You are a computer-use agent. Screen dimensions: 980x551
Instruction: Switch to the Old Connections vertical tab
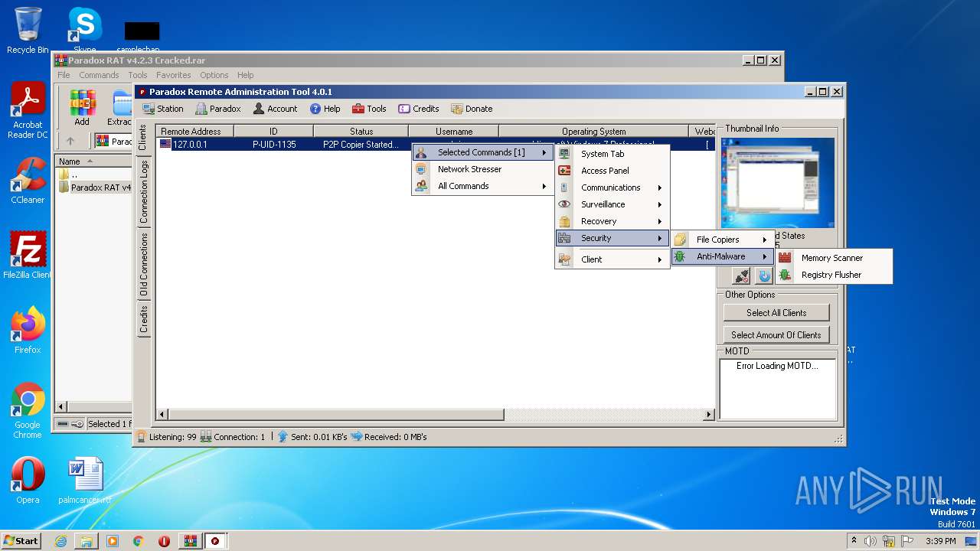point(143,264)
